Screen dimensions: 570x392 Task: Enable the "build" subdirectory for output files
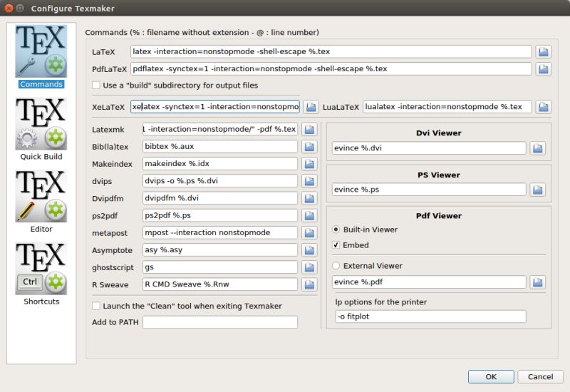tap(96, 86)
